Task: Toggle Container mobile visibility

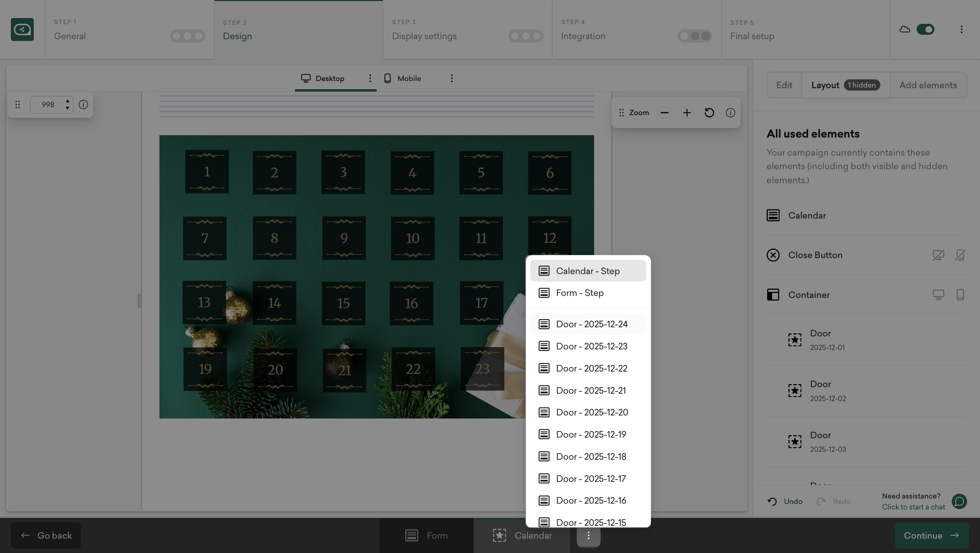Action: coord(960,295)
